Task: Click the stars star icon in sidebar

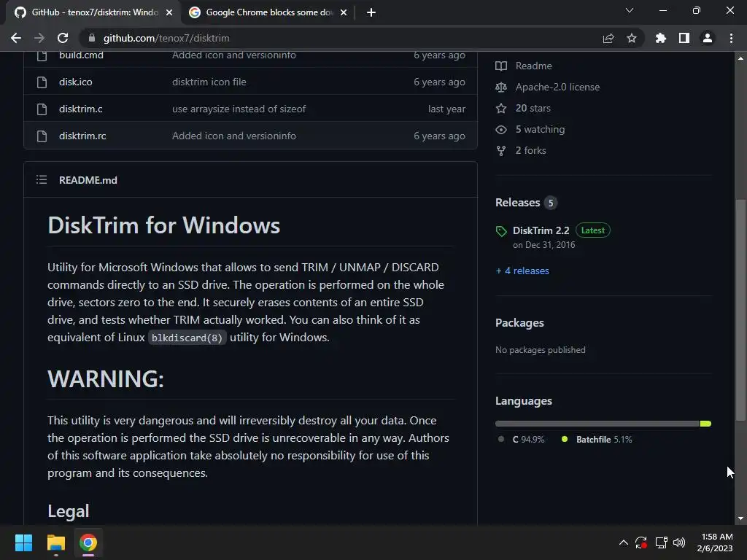Action: [501, 108]
